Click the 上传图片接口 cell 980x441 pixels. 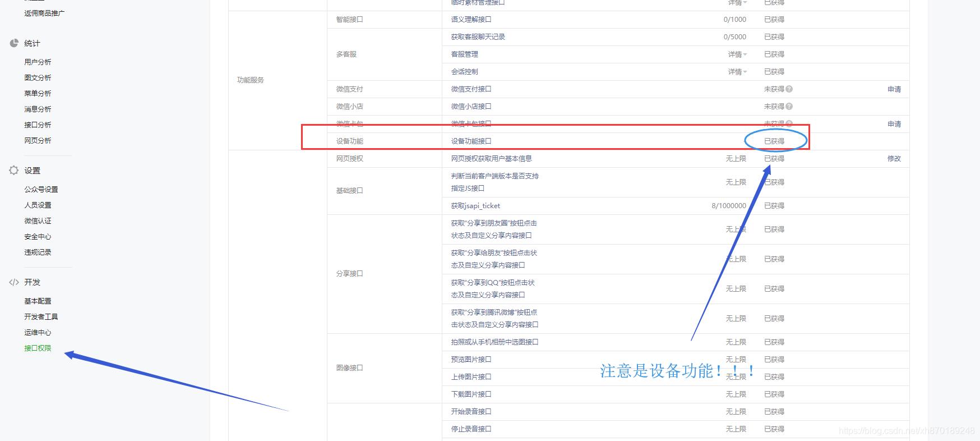(x=471, y=377)
